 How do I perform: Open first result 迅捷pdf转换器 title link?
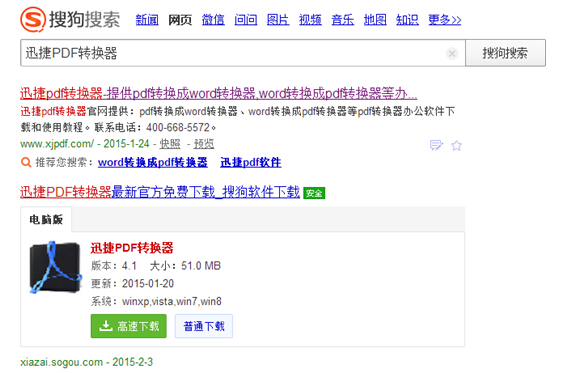(x=218, y=94)
